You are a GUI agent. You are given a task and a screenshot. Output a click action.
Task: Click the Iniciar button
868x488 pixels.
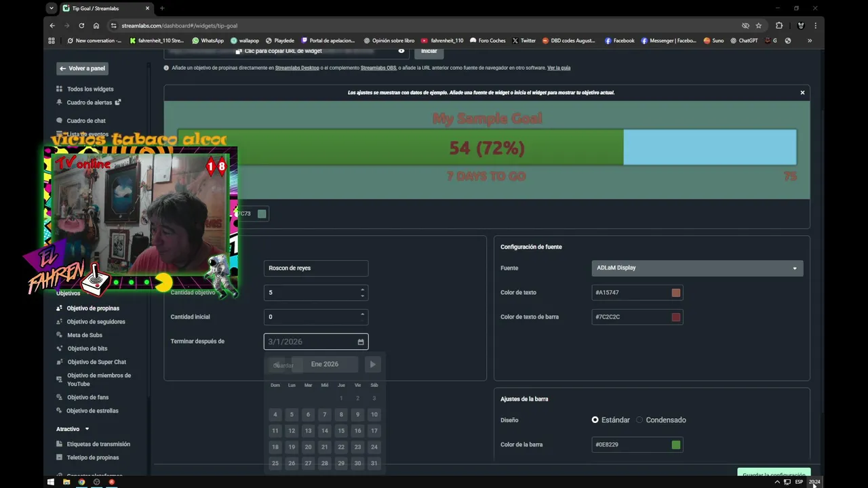(429, 52)
